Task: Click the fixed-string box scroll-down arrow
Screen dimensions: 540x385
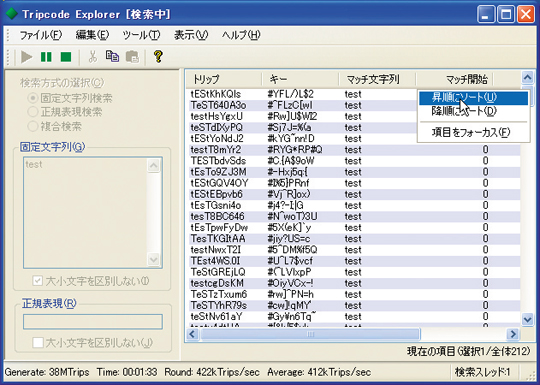Action: 153,259
